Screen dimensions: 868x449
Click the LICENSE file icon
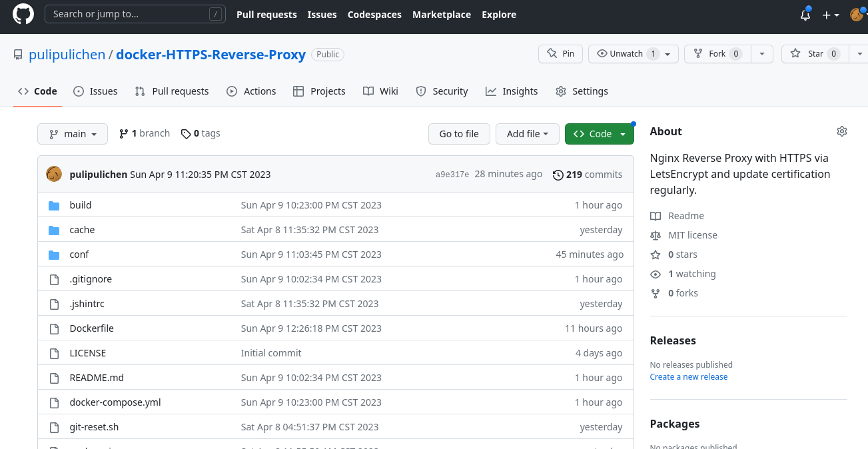tap(54, 353)
